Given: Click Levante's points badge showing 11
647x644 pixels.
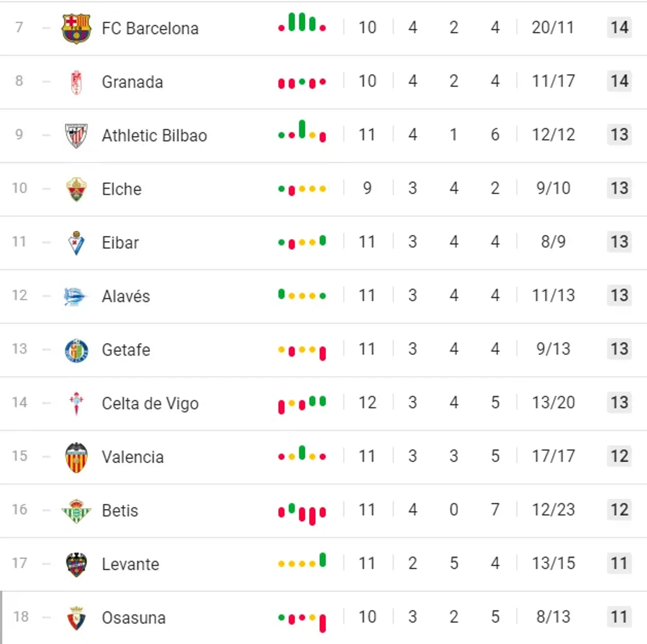Looking at the screenshot, I should 619,563.
